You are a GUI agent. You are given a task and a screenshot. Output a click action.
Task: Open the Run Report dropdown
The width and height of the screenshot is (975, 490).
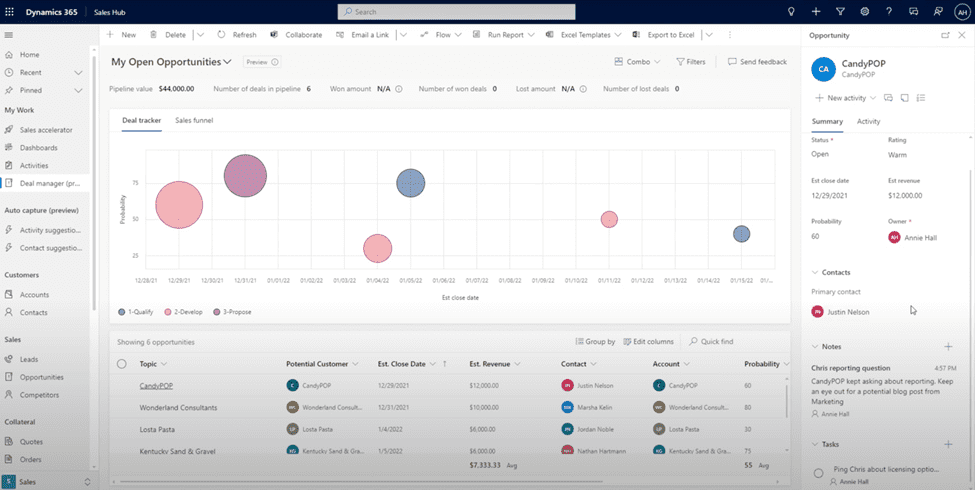tap(531, 35)
